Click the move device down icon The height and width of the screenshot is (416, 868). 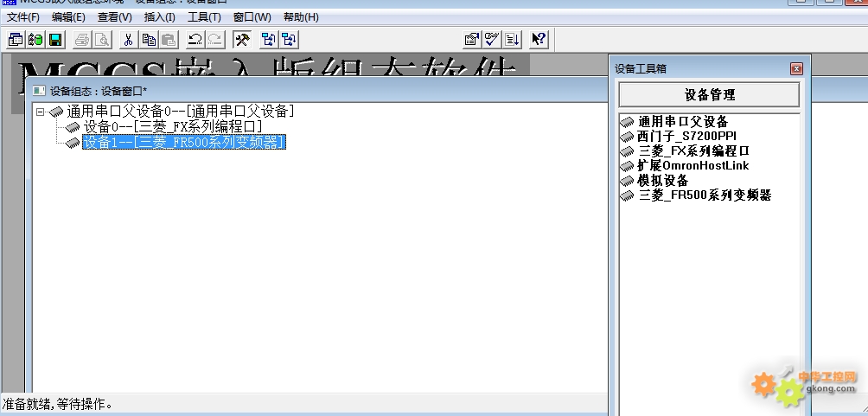[289, 39]
